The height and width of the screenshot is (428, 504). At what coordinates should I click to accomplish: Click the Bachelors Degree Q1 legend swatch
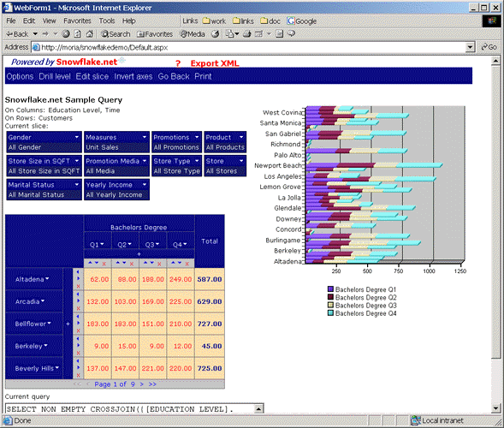330,289
